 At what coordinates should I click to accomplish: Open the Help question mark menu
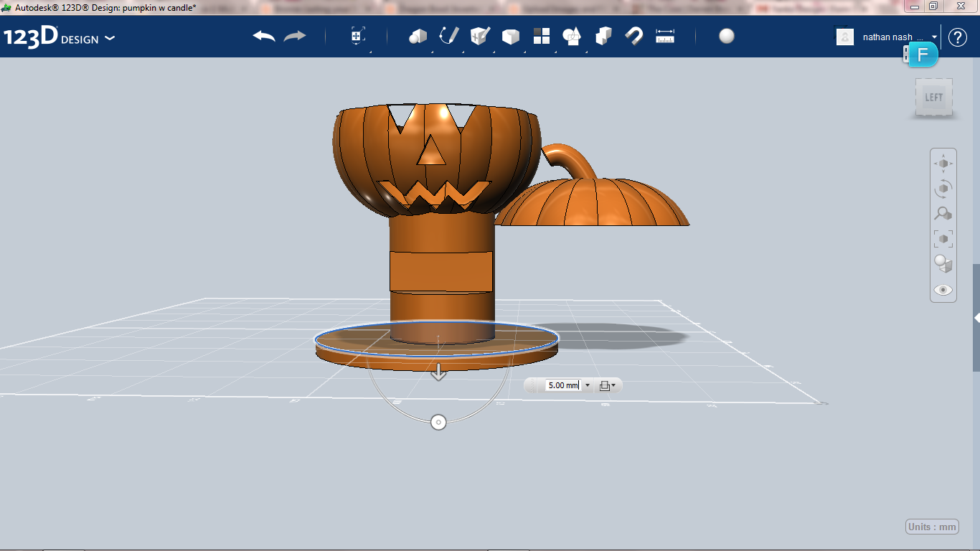958,37
